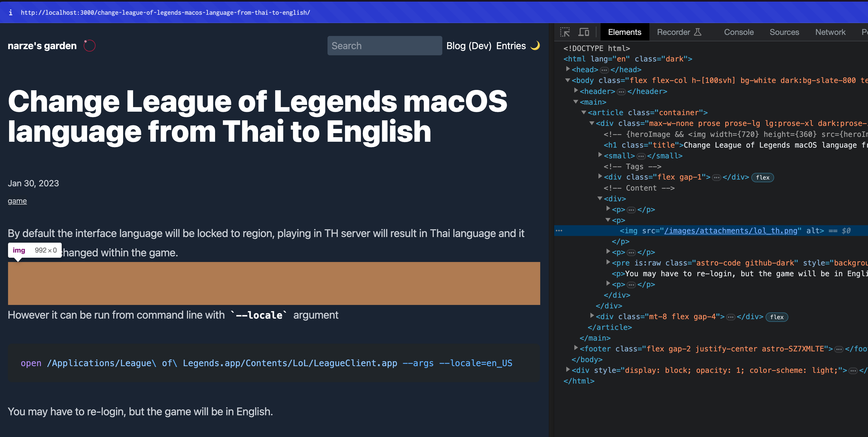Viewport: 868px width, 437px height.
Task: Click the three-dot gutter on selected img row
Action: coord(559,231)
